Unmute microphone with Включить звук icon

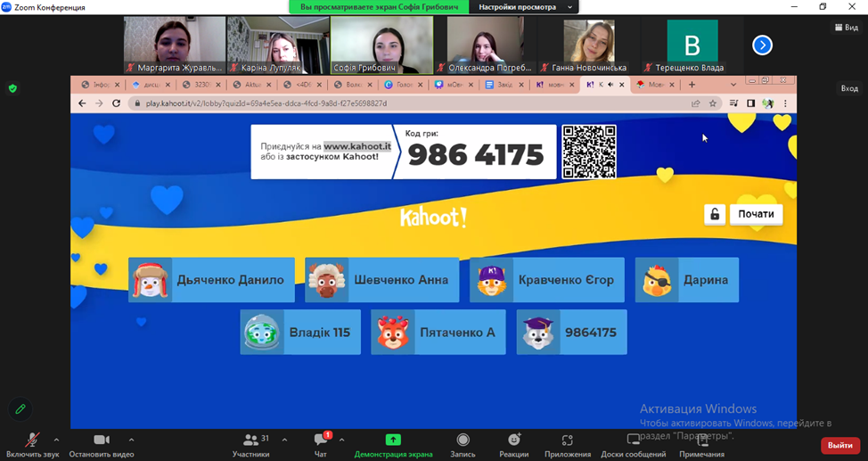coord(32,440)
